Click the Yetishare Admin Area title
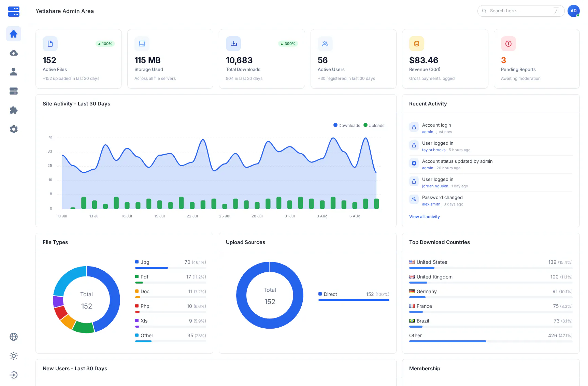The height and width of the screenshot is (386, 588). point(64,11)
